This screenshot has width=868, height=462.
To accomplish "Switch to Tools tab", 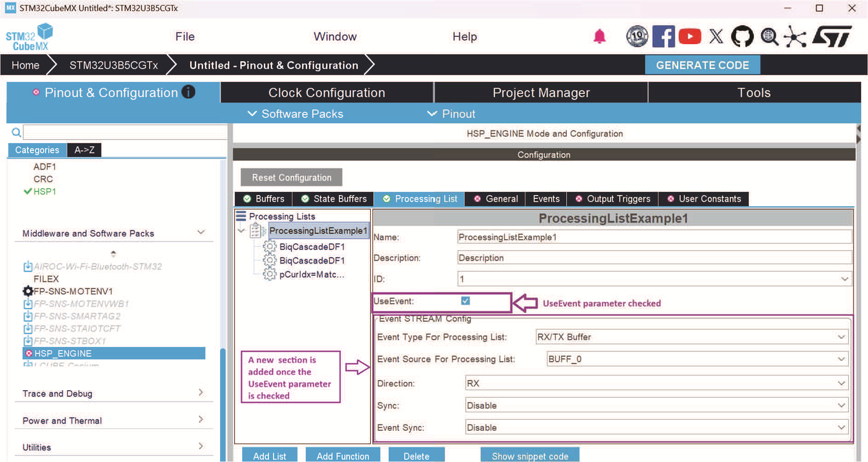I will click(x=754, y=92).
